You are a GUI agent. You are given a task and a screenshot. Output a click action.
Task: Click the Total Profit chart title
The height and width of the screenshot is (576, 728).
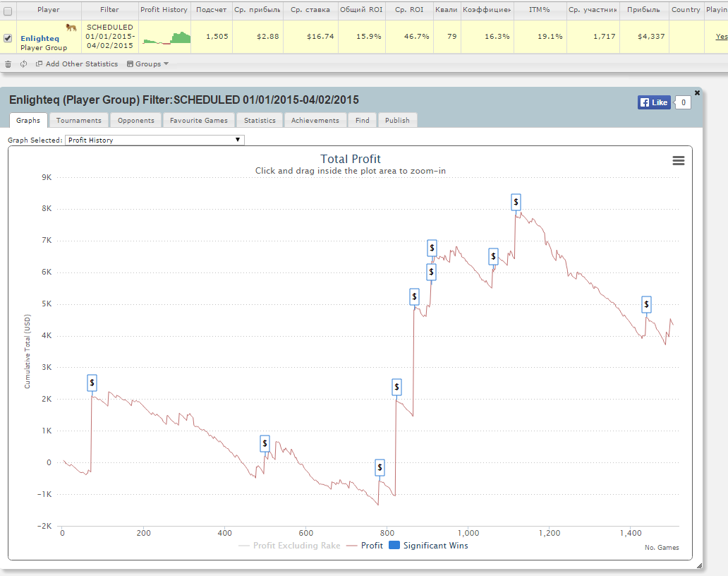[x=351, y=160]
